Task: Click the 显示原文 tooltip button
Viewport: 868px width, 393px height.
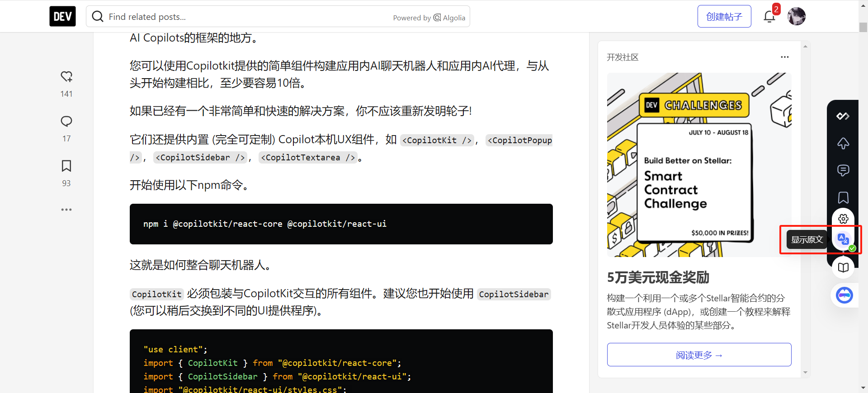Action: click(807, 239)
